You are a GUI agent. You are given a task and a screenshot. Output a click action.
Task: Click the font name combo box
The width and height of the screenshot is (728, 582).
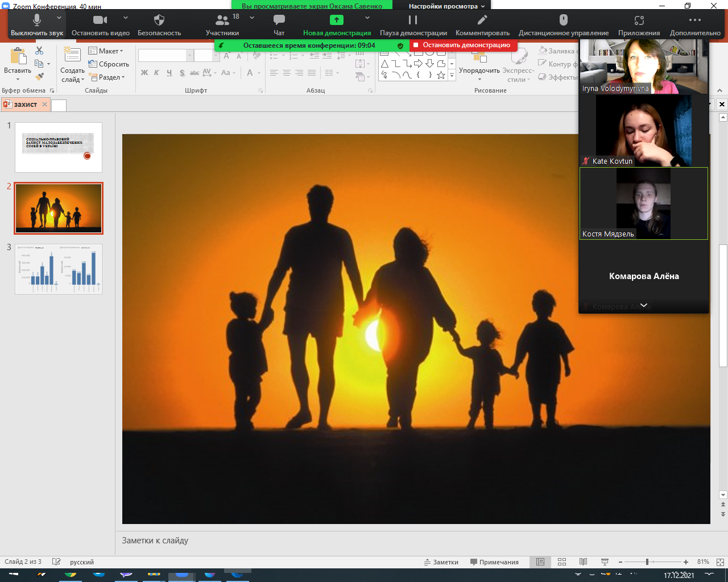coord(166,55)
